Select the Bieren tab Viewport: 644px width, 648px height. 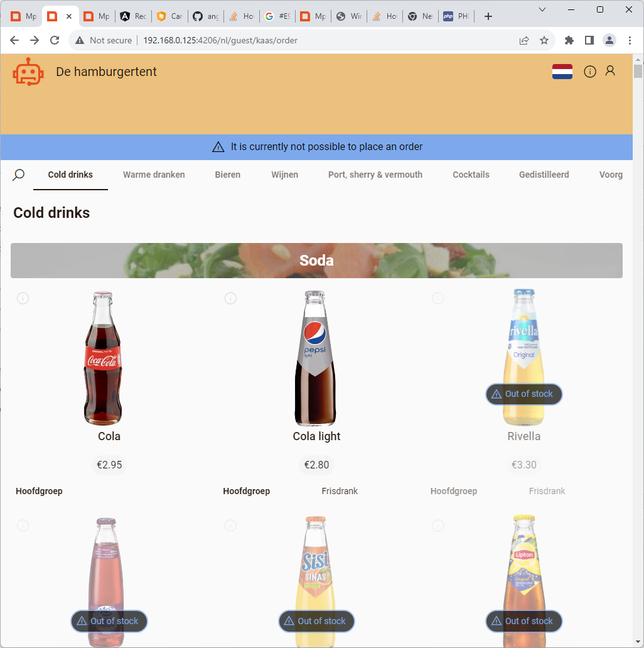(228, 175)
